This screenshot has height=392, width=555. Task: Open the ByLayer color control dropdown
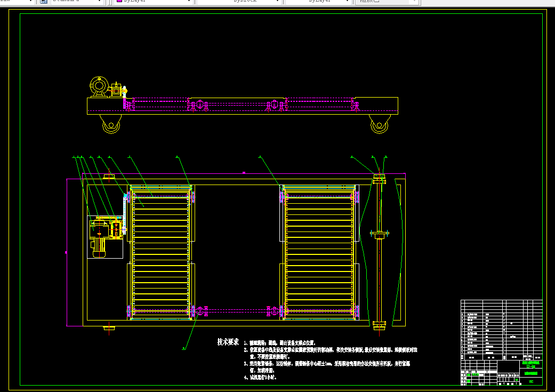(154, 2)
